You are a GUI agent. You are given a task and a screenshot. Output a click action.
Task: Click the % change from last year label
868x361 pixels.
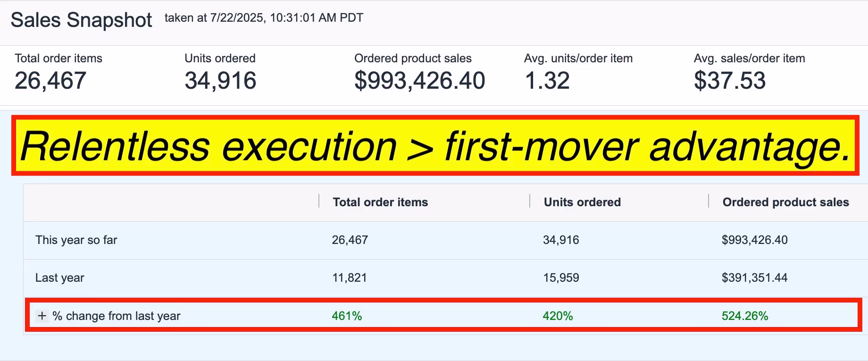tap(117, 316)
